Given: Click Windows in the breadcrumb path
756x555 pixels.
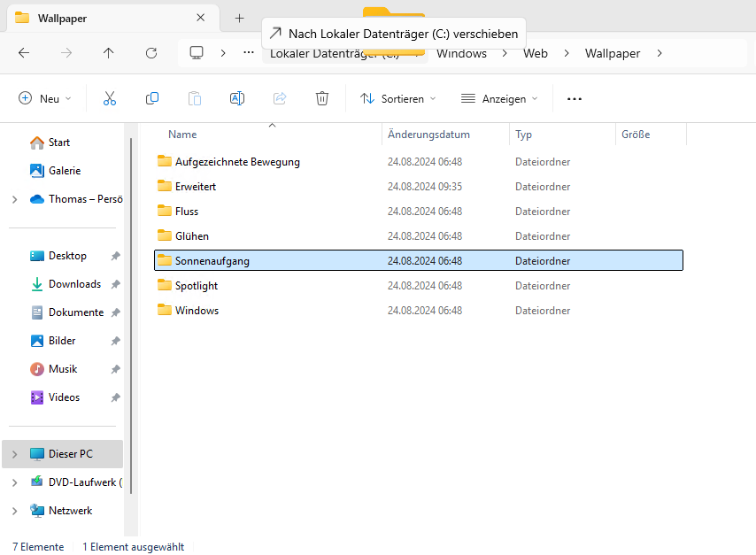Looking at the screenshot, I should point(461,53).
